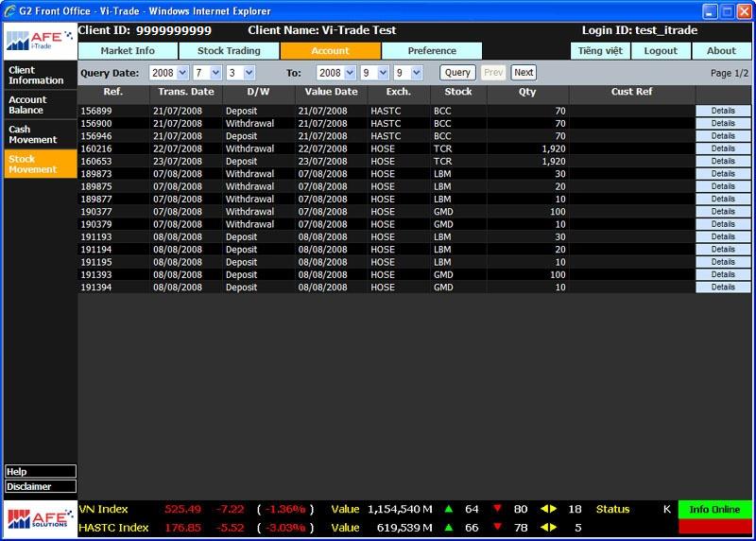This screenshot has height=541, width=756.
Task: View Details for ref 191195
Action: tap(723, 262)
